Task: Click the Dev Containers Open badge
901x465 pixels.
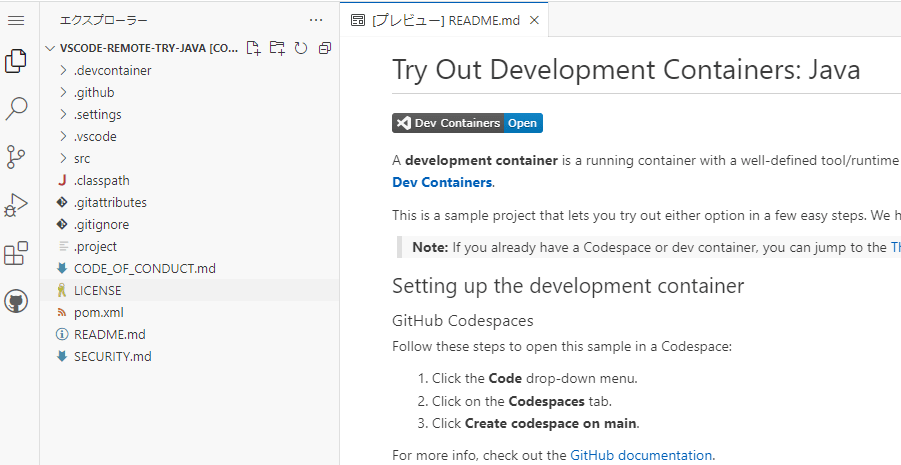Action: (x=467, y=123)
